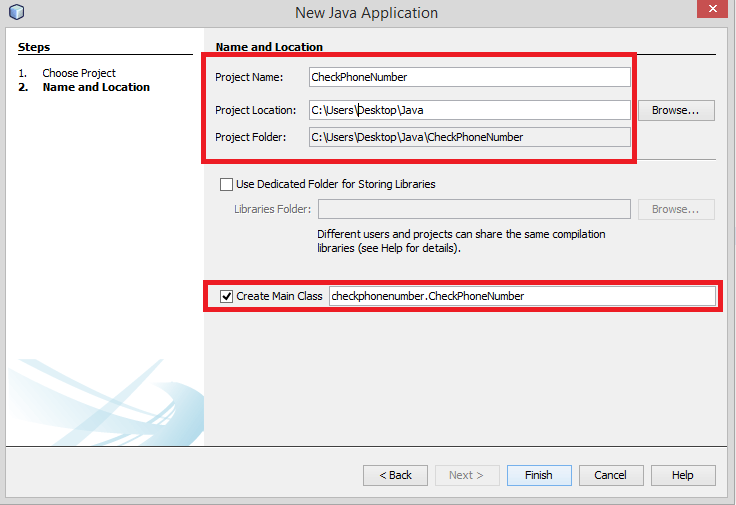Click the NetBeans cube icon in title bar
The image size is (736, 505).
15,12
